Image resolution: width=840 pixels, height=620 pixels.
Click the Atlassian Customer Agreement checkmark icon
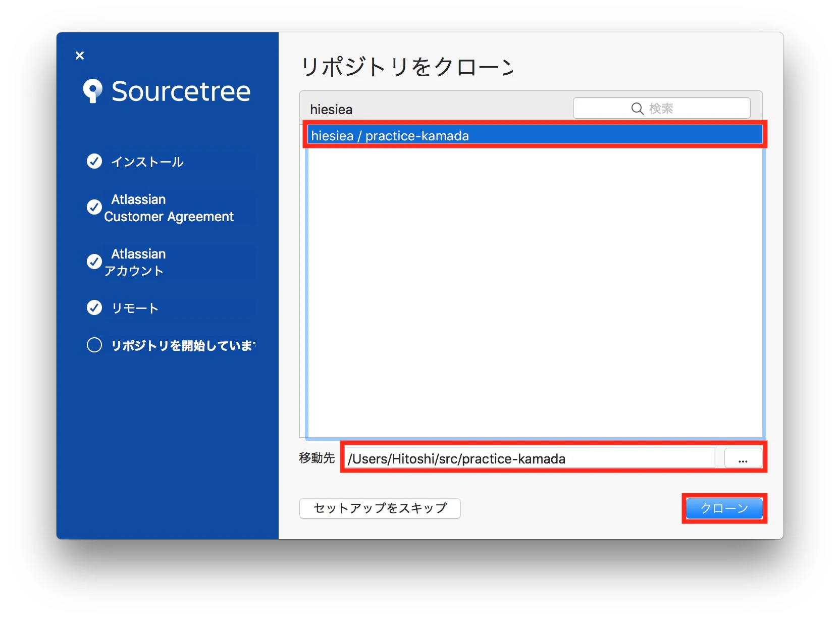(x=94, y=207)
